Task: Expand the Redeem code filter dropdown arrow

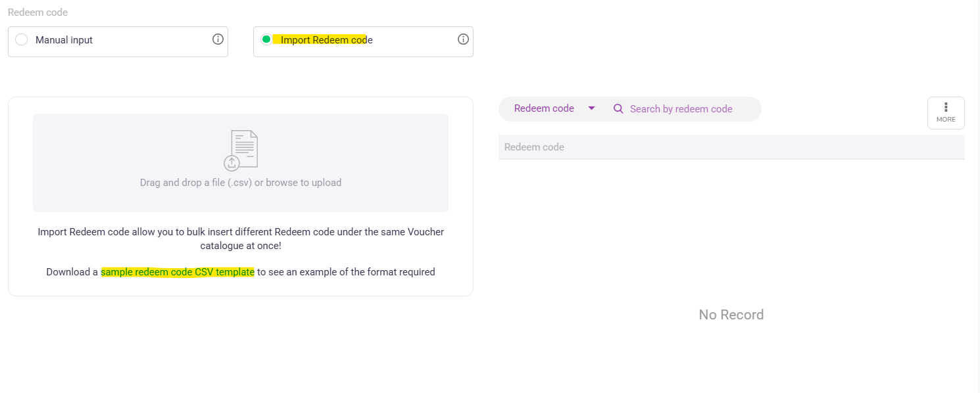Action: 591,108
